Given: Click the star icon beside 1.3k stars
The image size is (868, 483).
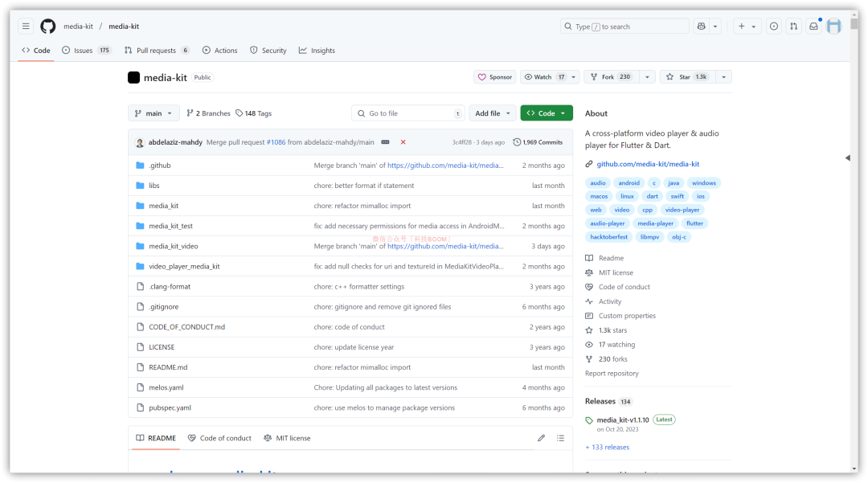Looking at the screenshot, I should (589, 330).
